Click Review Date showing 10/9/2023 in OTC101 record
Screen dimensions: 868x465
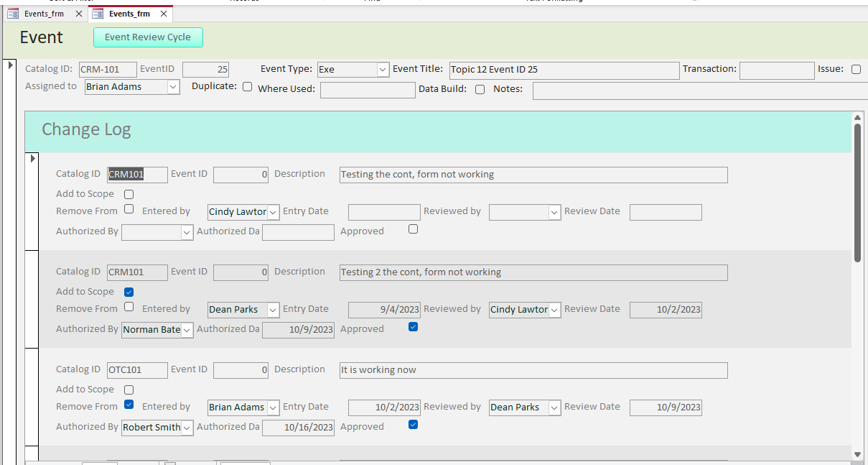(666, 408)
